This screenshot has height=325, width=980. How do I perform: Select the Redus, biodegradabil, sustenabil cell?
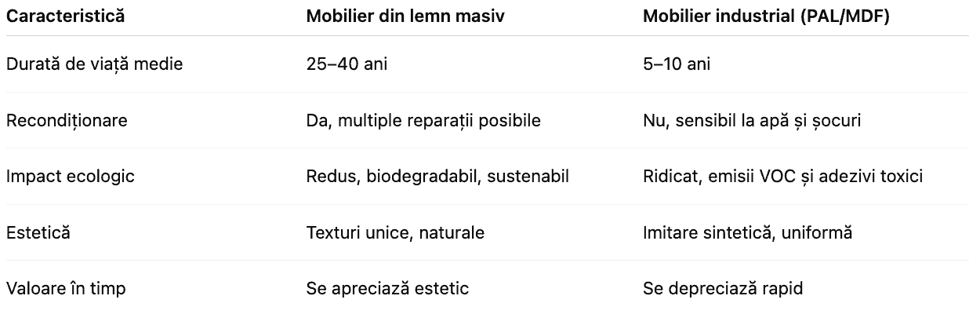point(437,177)
